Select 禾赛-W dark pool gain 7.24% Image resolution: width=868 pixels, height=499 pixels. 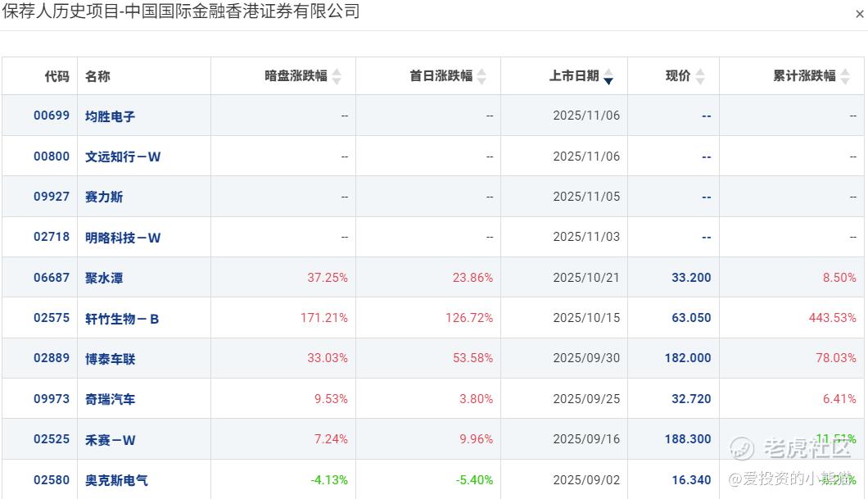click(x=331, y=438)
